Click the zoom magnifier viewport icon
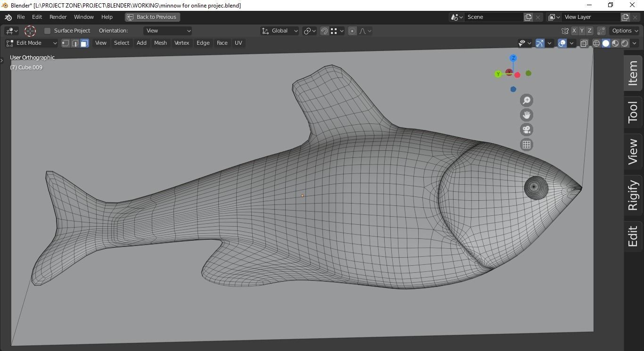The image size is (644, 351). (527, 100)
